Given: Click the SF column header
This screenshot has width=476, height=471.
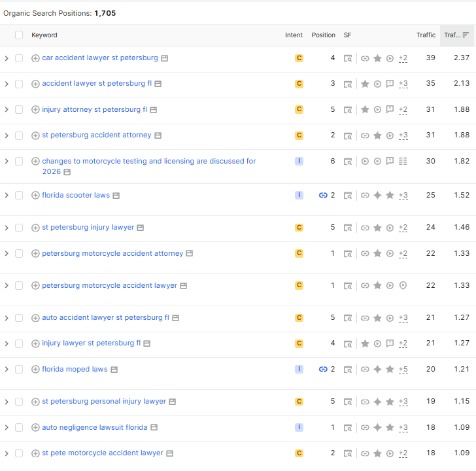Looking at the screenshot, I should click(348, 35).
